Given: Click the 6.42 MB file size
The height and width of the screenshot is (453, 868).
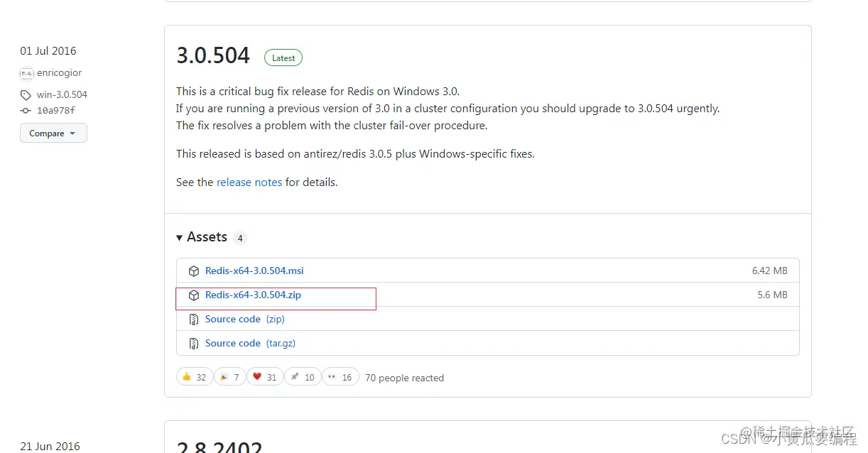Looking at the screenshot, I should click(770, 271).
